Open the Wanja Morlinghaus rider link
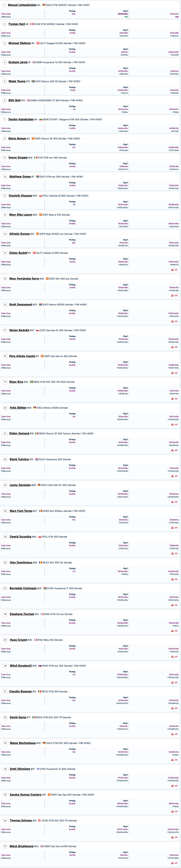Image resolution: width=181 pixels, height=868 pixels. (23, 743)
